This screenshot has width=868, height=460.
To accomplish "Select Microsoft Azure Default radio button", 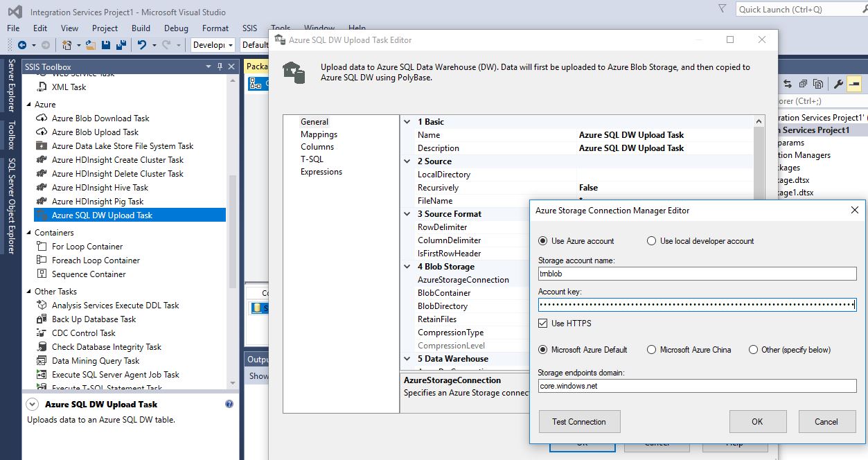I will [x=543, y=350].
